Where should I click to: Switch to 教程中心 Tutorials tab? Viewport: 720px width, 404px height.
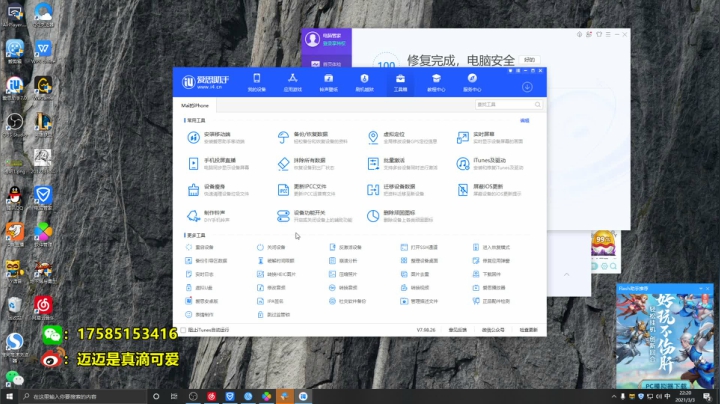coord(436,83)
